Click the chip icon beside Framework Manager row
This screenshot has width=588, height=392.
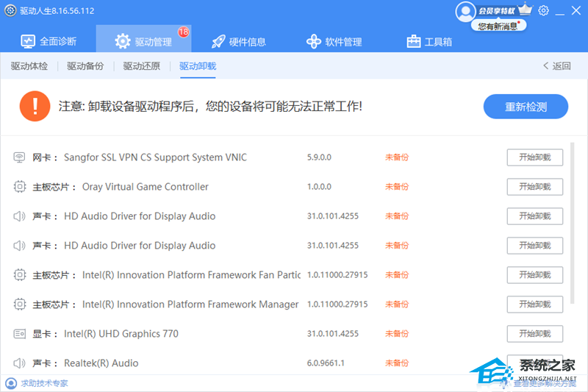coord(20,304)
